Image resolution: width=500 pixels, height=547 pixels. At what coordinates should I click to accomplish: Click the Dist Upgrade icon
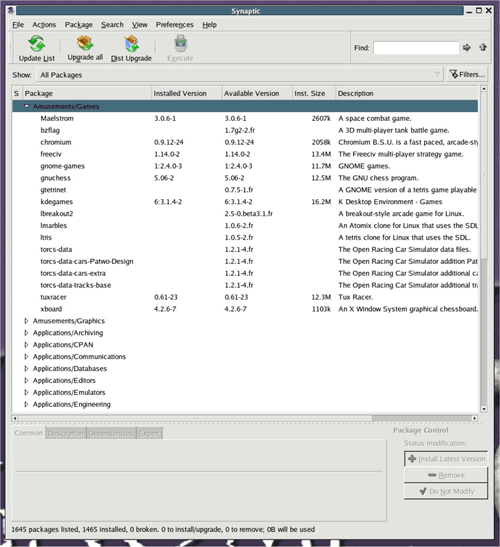(x=132, y=44)
